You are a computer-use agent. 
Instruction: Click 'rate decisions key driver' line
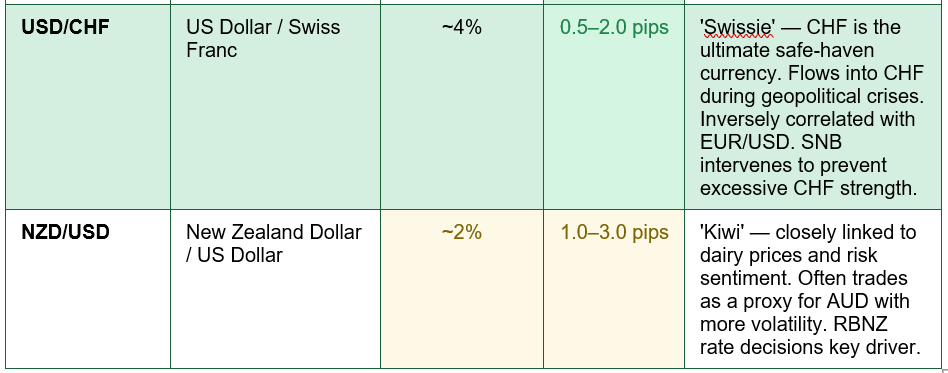[810, 347]
